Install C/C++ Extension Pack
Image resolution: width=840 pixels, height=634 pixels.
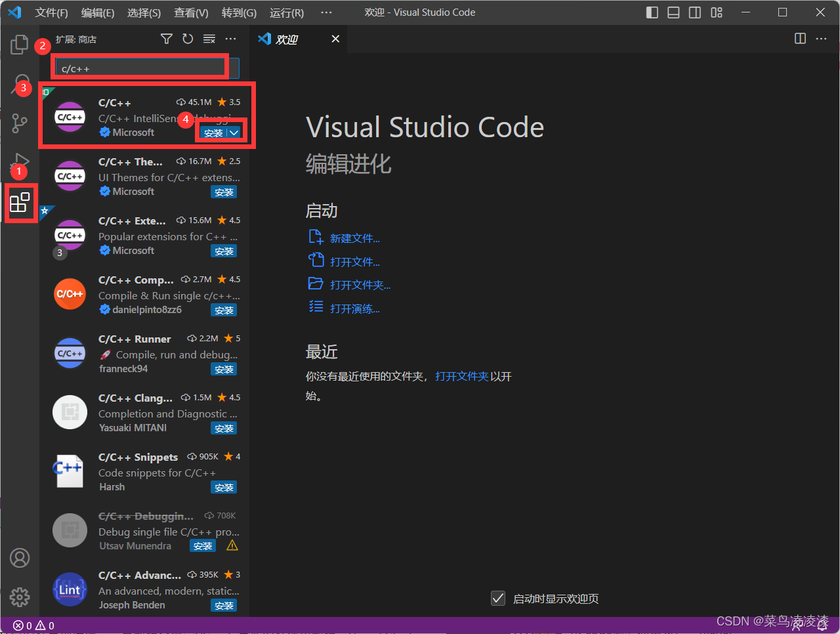pos(224,251)
